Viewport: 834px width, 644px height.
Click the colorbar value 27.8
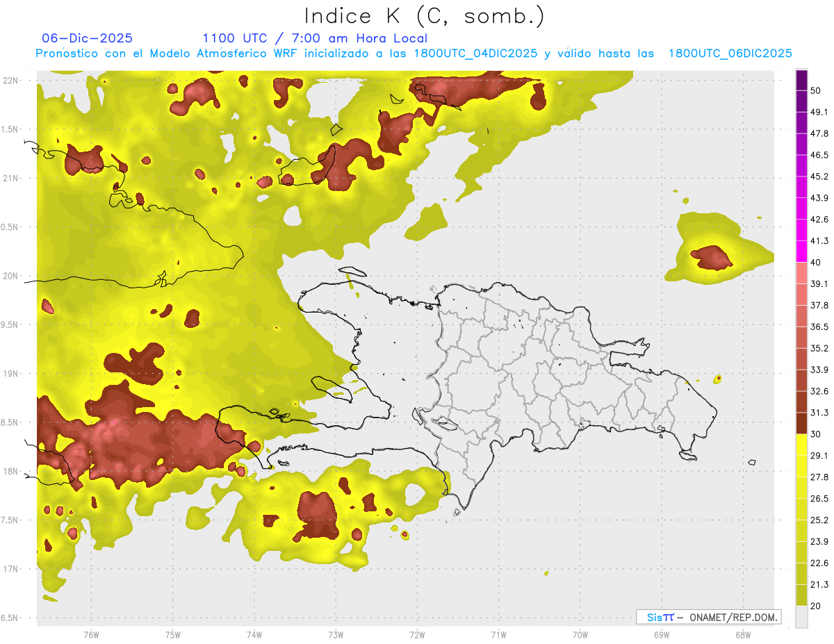tap(820, 477)
